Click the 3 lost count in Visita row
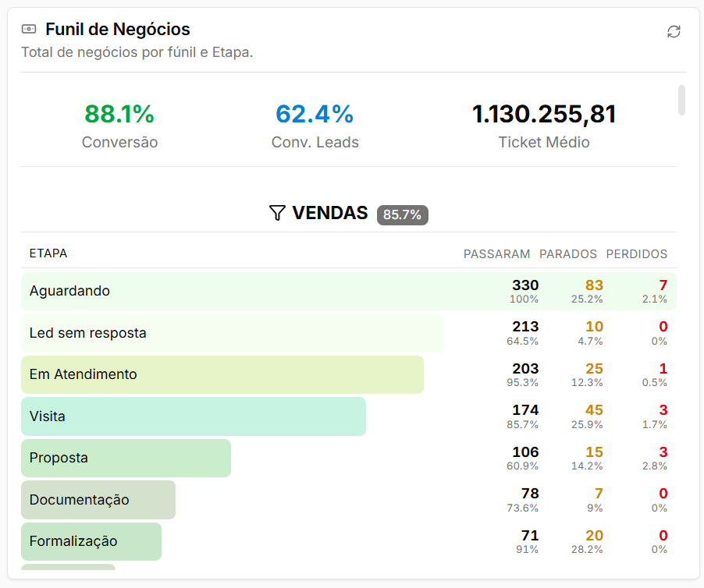 point(663,410)
